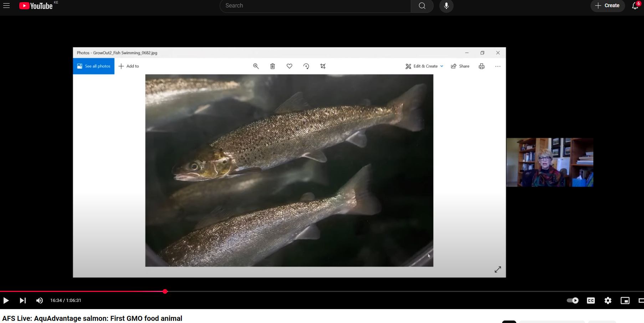Image resolution: width=644 pixels, height=323 pixels.
Task: Click the magnifier search button
Action: 422,6
